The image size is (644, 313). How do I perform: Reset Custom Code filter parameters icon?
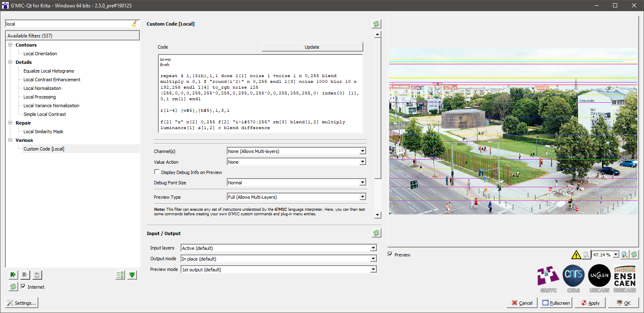pos(376,24)
